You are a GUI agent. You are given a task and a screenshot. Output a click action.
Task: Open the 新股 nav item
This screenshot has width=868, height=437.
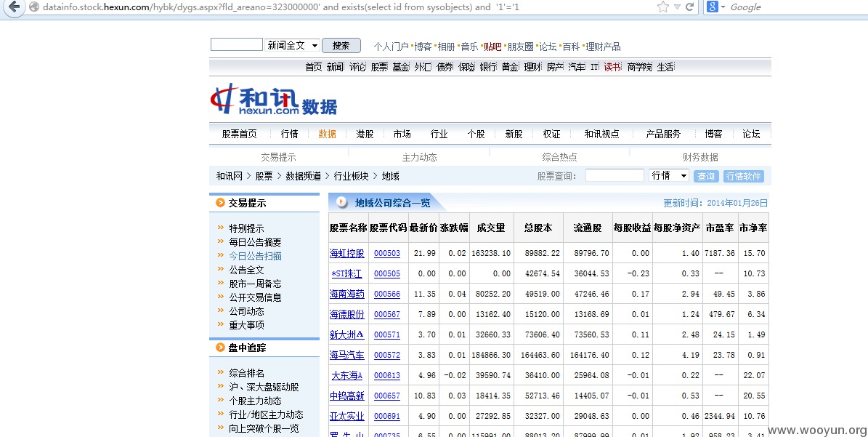click(x=514, y=134)
